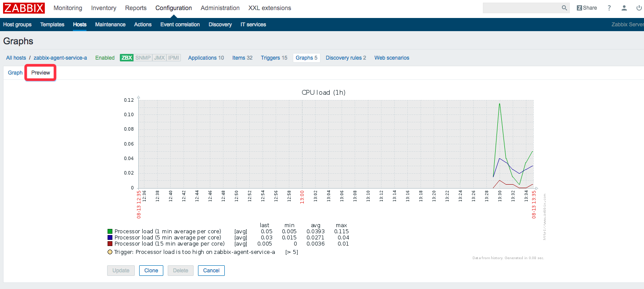Click the JMX availability badge
The image size is (644, 289).
159,58
